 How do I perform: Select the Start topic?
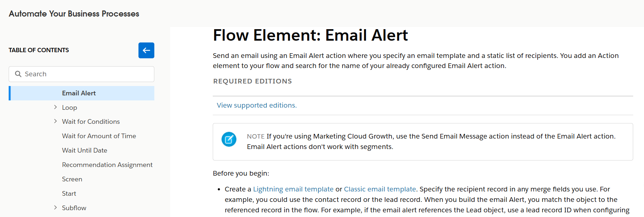(69, 193)
